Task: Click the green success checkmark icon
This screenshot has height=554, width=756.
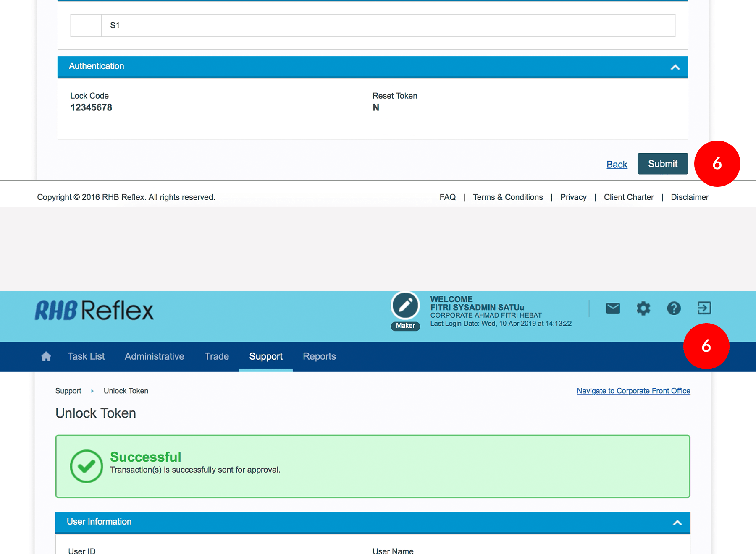Action: click(x=87, y=466)
